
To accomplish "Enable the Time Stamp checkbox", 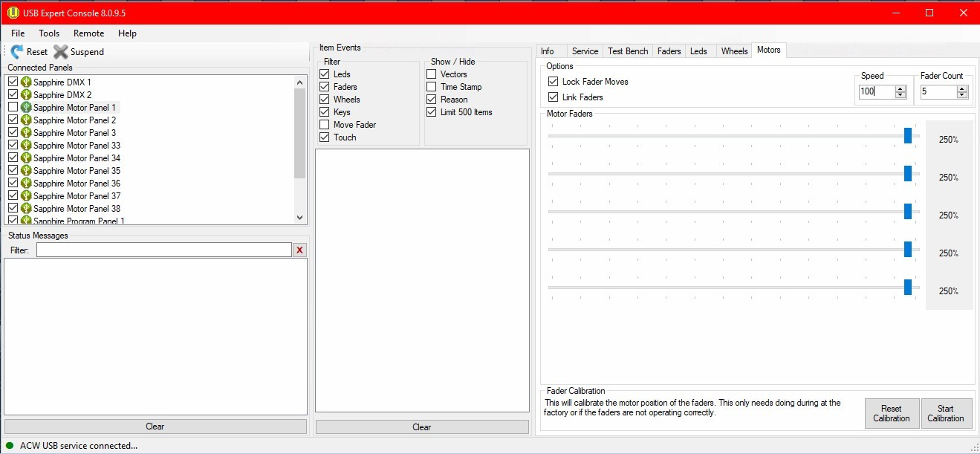I will (x=432, y=87).
